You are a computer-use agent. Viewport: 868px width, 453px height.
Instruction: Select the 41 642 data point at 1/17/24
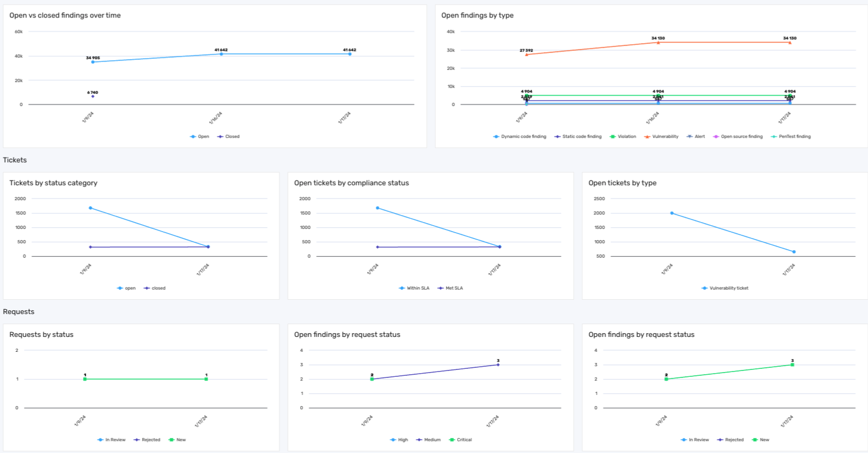pos(350,54)
